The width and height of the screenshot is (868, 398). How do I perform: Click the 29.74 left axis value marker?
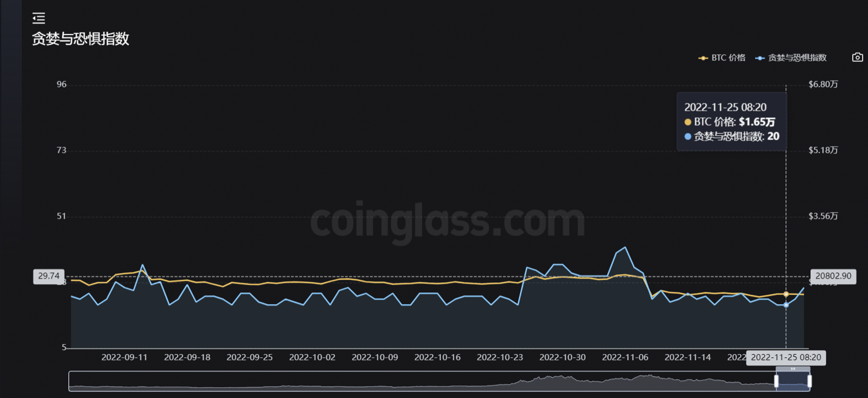click(49, 276)
